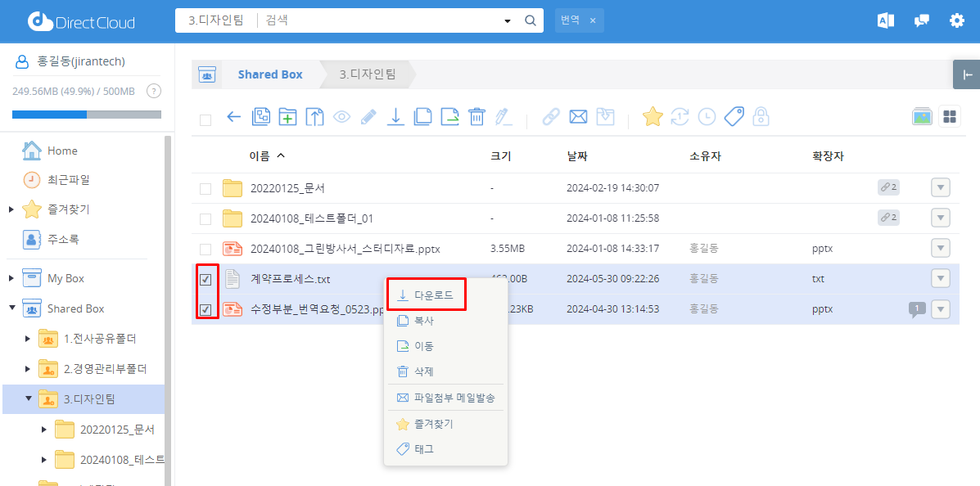Screen dimensions: 980x486
Task: Click the 3.디자인팀 breadcrumb segment
Action: [x=368, y=75]
